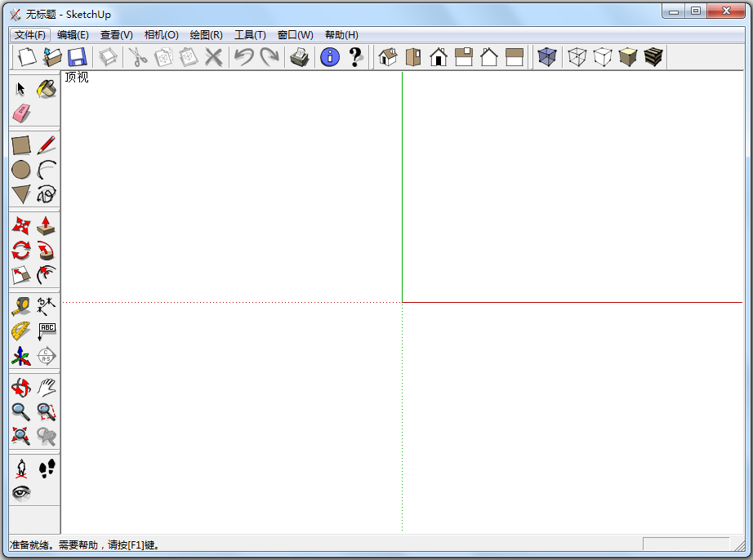Click the measurements box in the status bar
Viewport: 753px width, 560px height.
[686, 543]
